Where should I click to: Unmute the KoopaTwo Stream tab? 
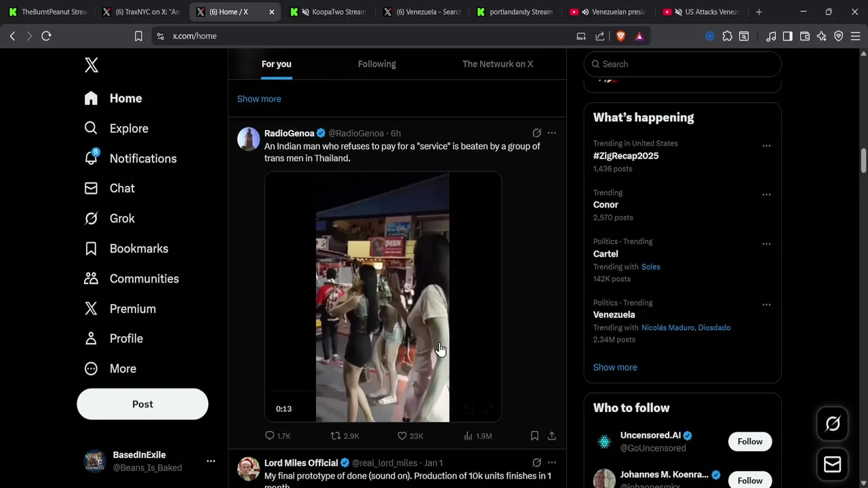click(x=306, y=12)
